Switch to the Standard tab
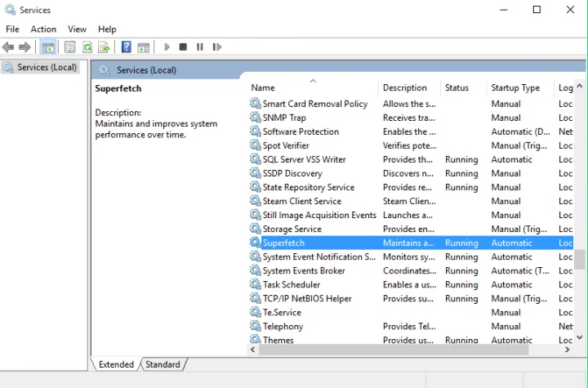The width and height of the screenshot is (588, 388). (x=163, y=364)
